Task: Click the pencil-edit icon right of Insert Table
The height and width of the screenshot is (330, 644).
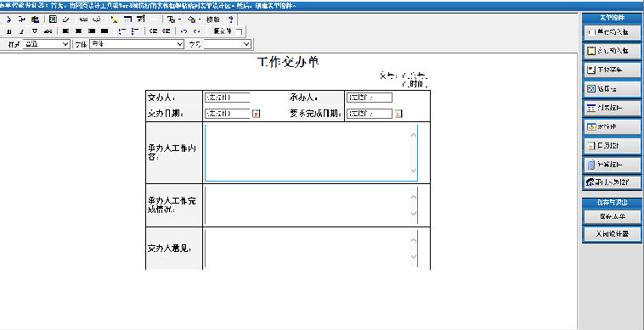Action: coord(140,19)
